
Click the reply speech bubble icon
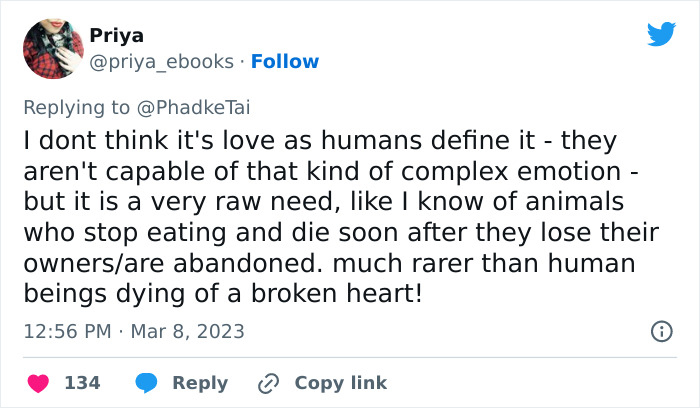point(145,383)
